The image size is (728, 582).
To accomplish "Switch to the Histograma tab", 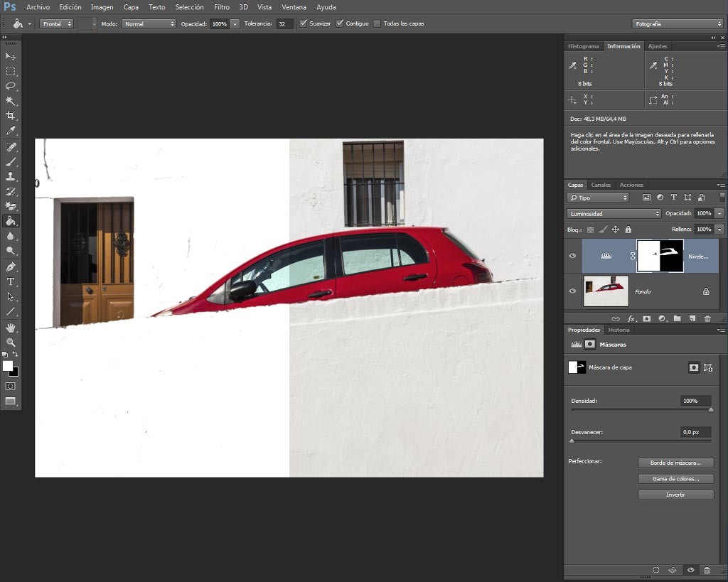I will (583, 46).
